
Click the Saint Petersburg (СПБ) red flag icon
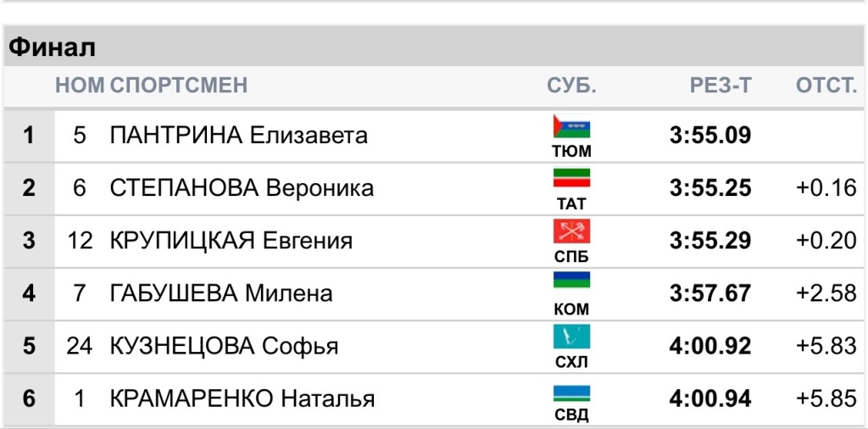tap(571, 231)
